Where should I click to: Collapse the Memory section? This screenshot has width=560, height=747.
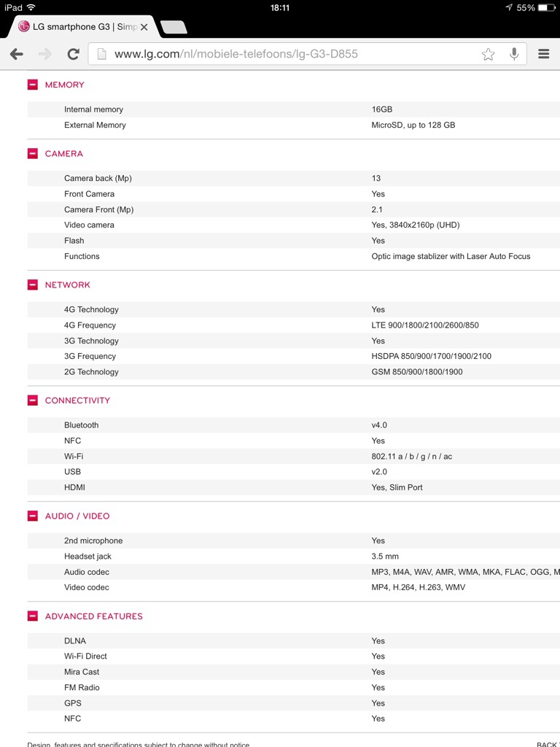[33, 85]
